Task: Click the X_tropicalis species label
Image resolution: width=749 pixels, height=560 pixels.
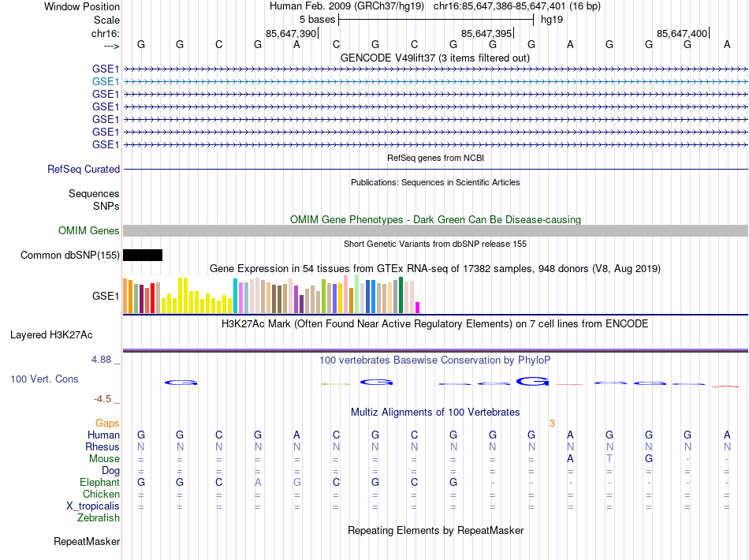Action: 93,506
